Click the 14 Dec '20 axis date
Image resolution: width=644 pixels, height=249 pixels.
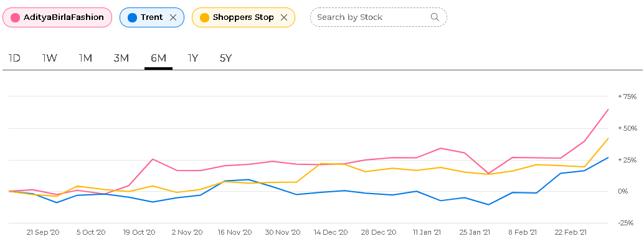pos(331,232)
